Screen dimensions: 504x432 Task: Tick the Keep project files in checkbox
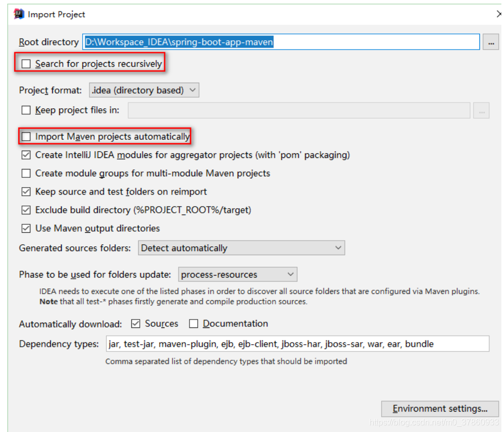click(26, 110)
